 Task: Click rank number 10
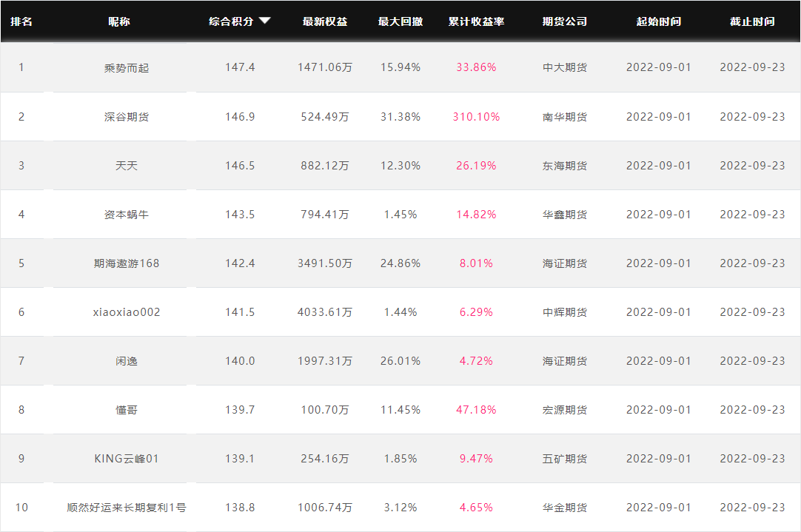point(21,508)
